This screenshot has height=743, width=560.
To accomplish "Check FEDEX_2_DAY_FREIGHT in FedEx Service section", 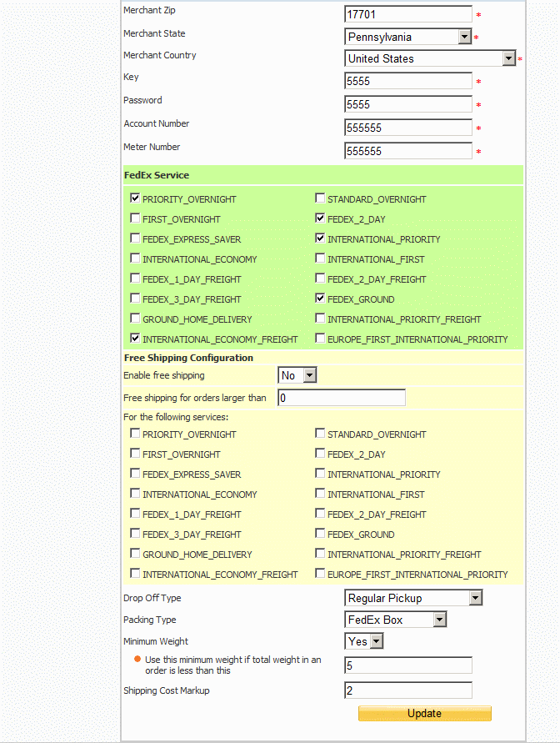I will click(x=320, y=279).
